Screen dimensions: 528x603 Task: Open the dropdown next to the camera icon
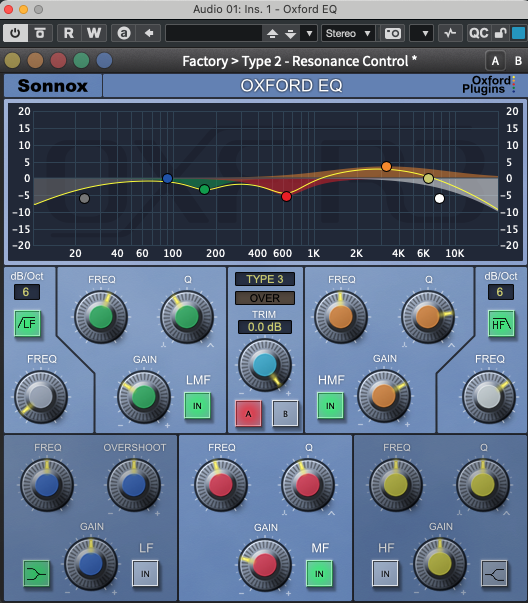coord(421,33)
